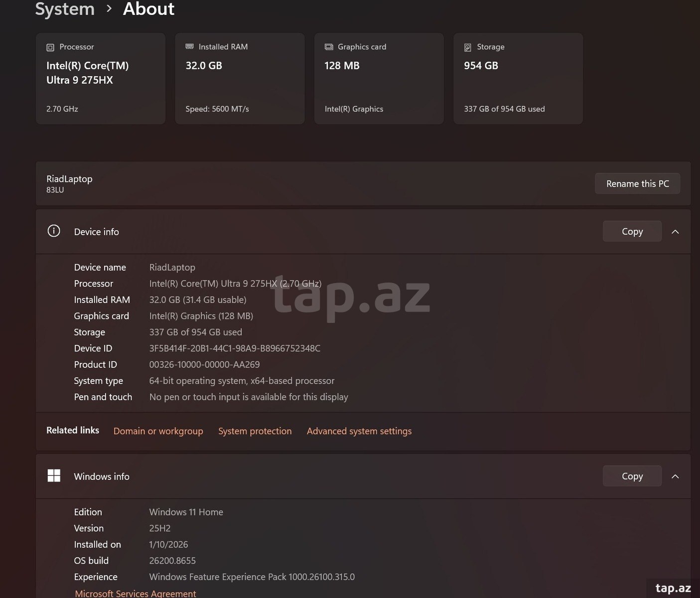Open the Graphics card 128 MB card

[379, 79]
